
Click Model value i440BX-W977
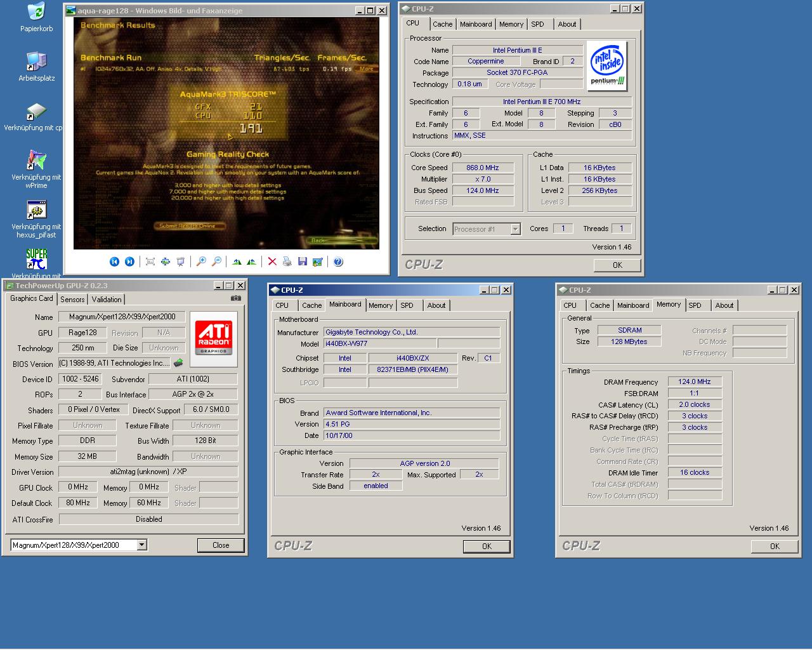coord(379,343)
